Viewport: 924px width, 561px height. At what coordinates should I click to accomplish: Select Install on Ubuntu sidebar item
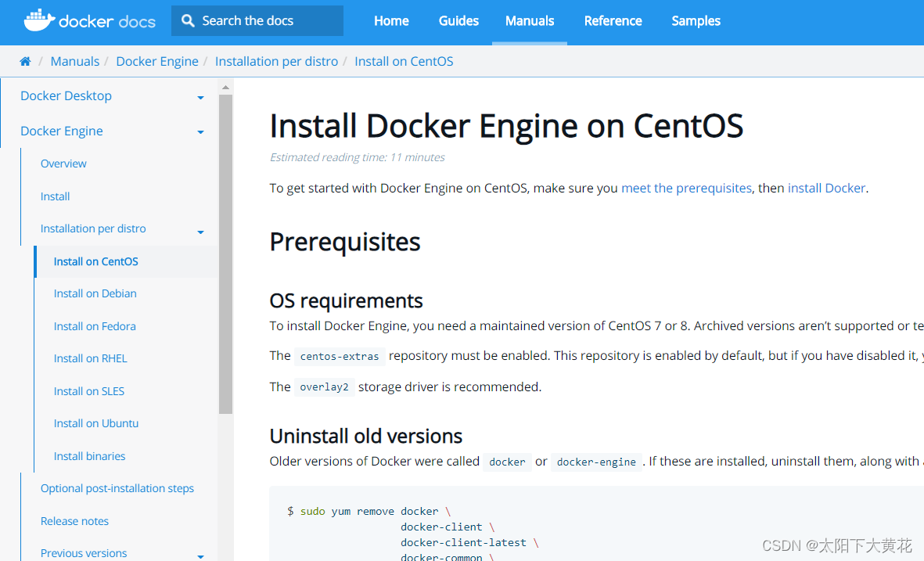96,423
